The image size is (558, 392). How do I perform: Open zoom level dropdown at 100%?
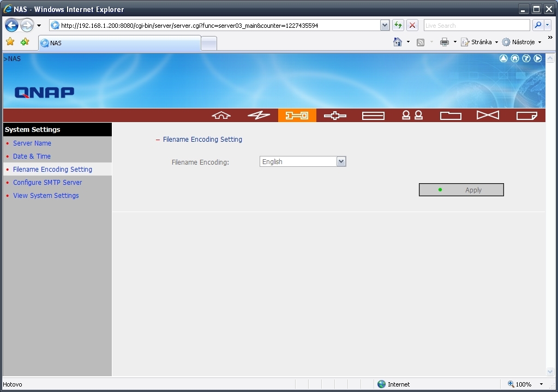541,384
